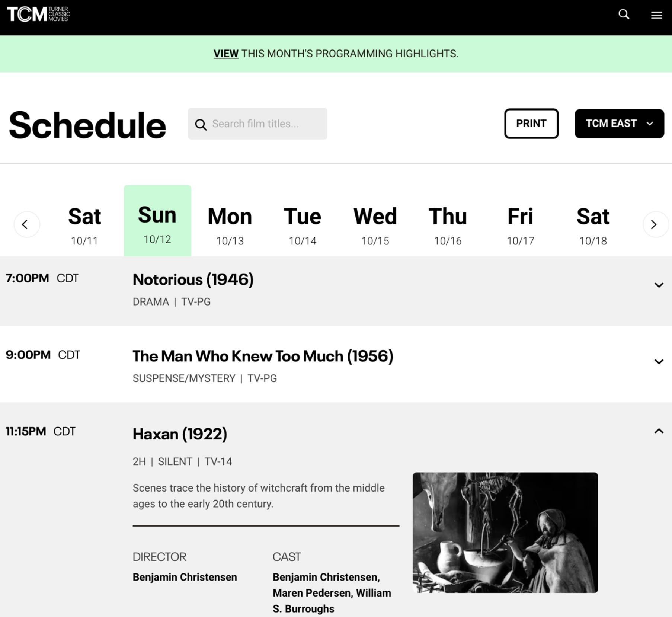Click the TCM logo in the header
Screen dimensions: 672x617
click(38, 15)
